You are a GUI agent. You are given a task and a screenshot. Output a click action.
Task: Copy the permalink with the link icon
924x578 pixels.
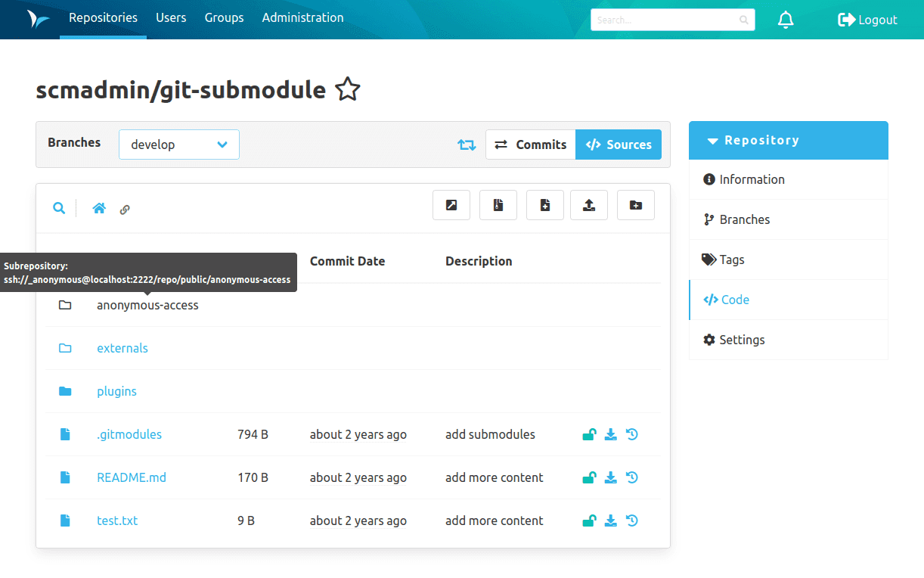point(124,209)
